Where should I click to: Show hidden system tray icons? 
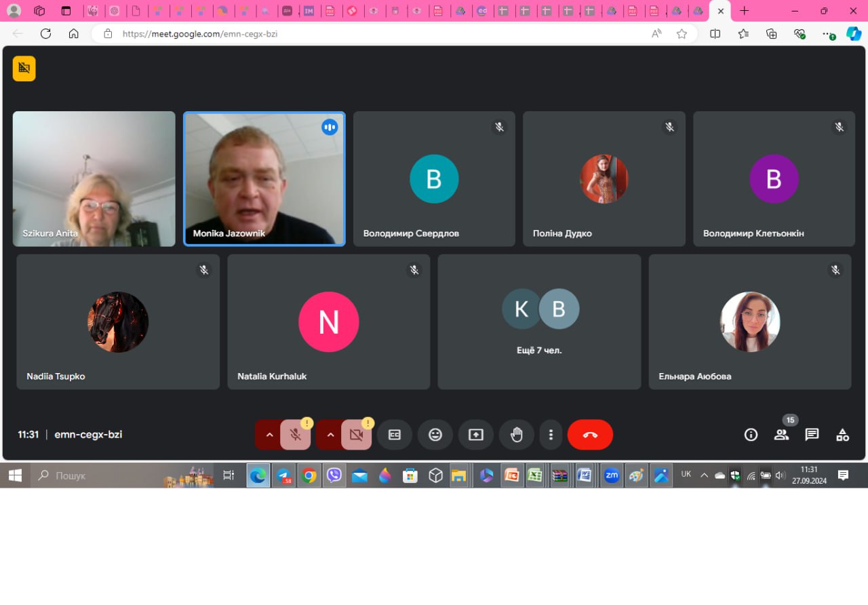[x=704, y=475]
